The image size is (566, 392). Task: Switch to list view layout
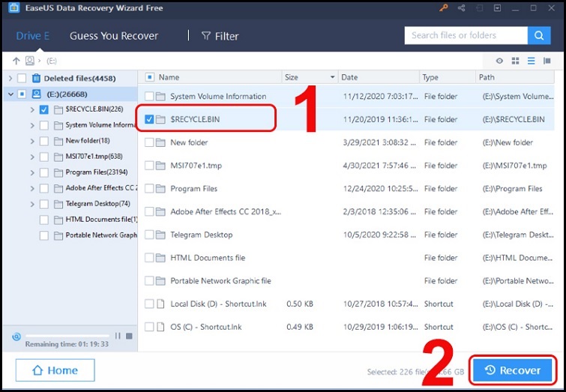point(531,61)
